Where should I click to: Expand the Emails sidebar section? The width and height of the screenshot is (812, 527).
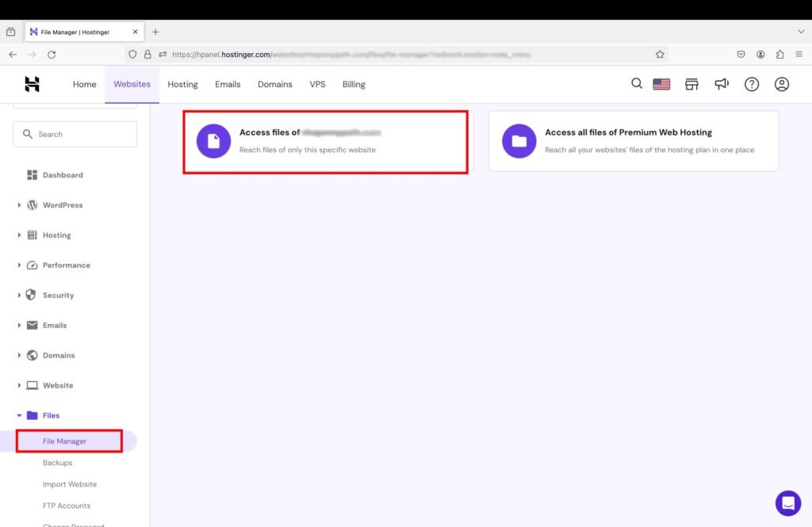click(x=19, y=325)
